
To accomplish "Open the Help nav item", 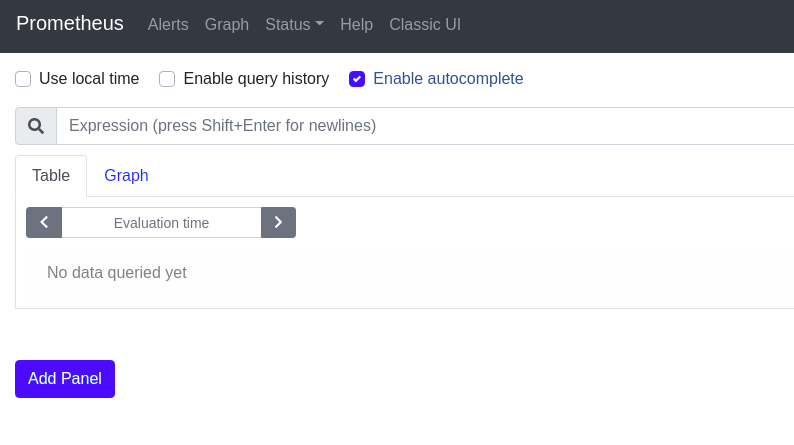I will (356, 24).
